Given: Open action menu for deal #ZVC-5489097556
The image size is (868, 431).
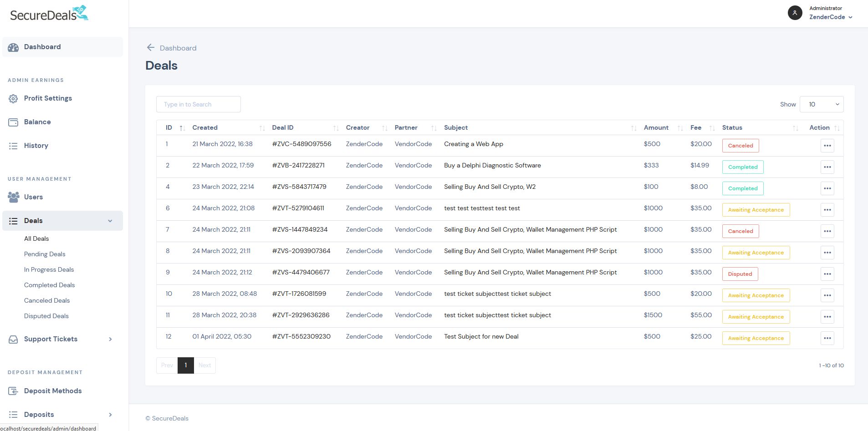Looking at the screenshot, I should point(827,146).
